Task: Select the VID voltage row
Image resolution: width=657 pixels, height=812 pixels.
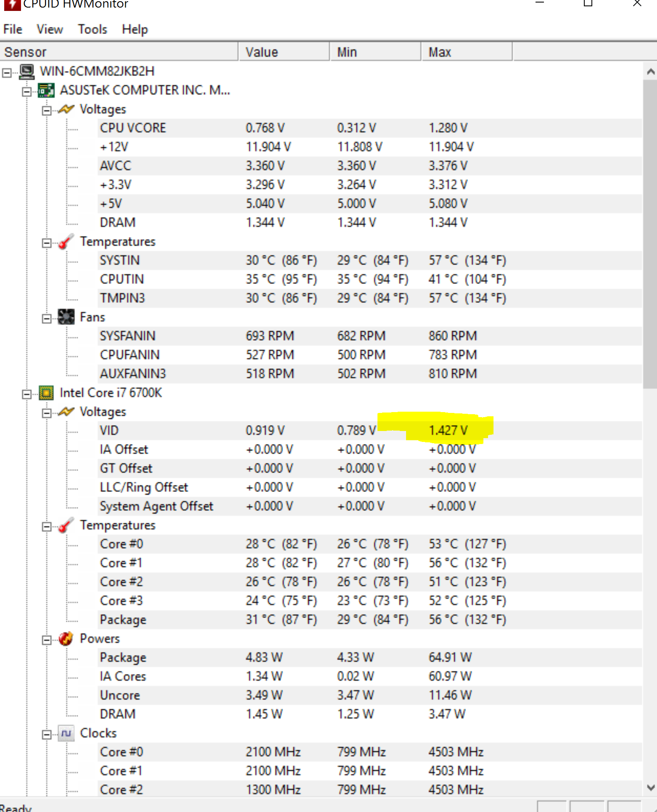Action: (109, 431)
